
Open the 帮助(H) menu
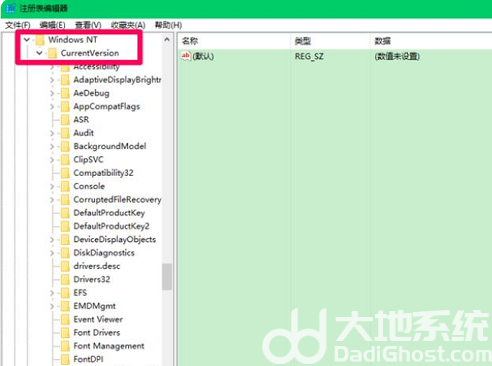point(168,25)
